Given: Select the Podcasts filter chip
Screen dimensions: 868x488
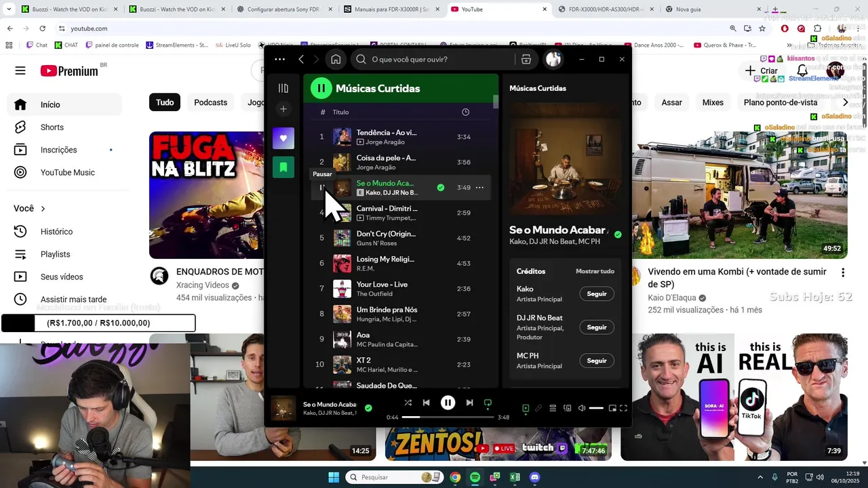Looking at the screenshot, I should [x=210, y=102].
